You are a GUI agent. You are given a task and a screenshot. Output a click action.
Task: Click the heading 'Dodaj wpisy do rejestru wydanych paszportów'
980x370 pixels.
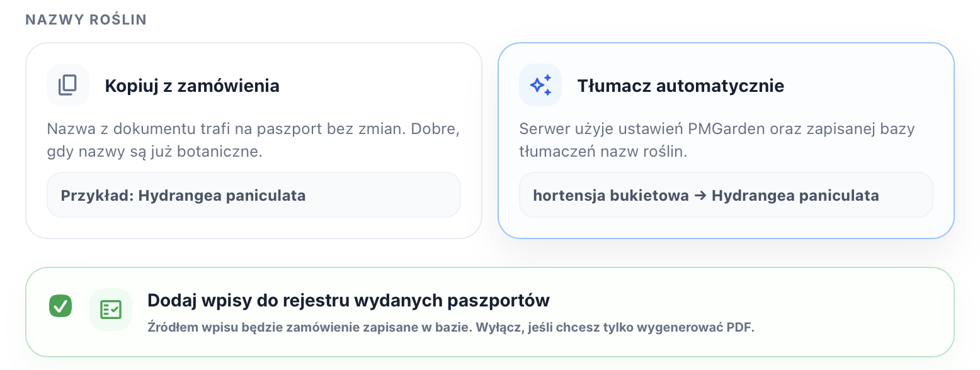tap(348, 300)
